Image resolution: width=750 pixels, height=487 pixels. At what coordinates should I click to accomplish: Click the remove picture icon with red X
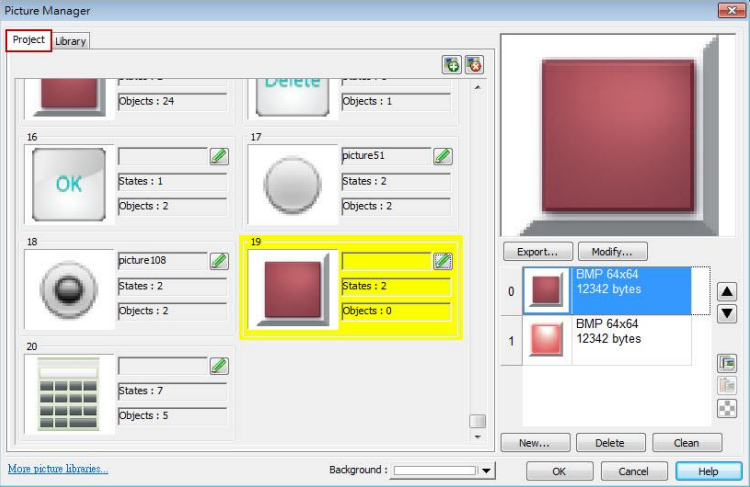point(474,65)
